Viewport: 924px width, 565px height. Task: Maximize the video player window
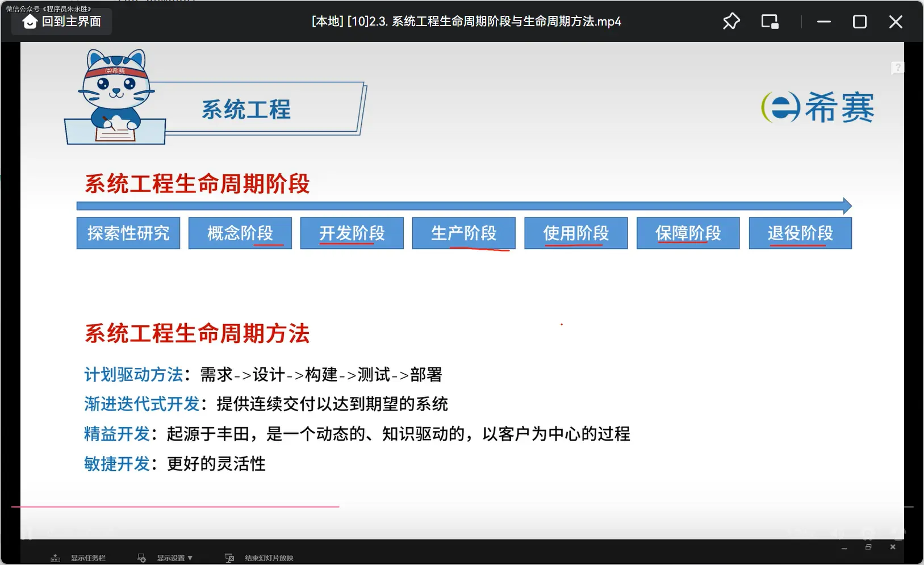[860, 22]
